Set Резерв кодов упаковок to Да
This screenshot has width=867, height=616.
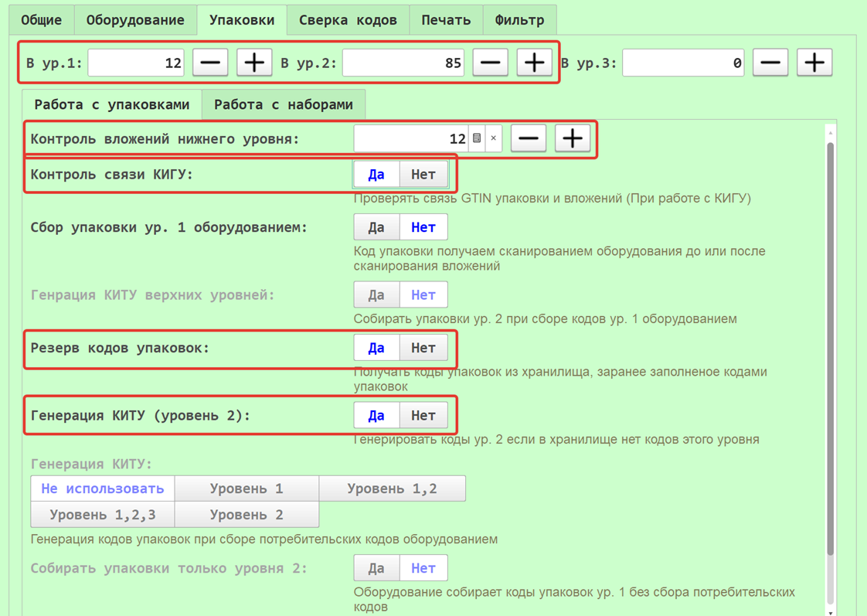376,348
